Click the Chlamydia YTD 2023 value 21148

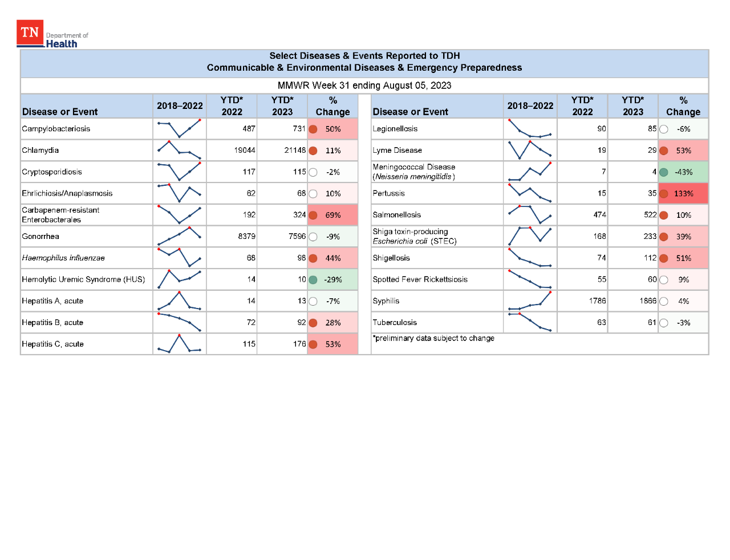coord(295,151)
